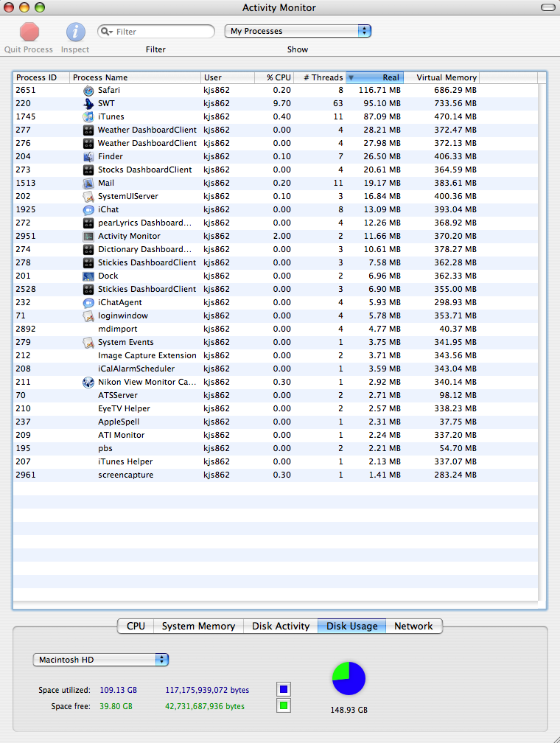Sort by the # Threads column header

coord(321,77)
